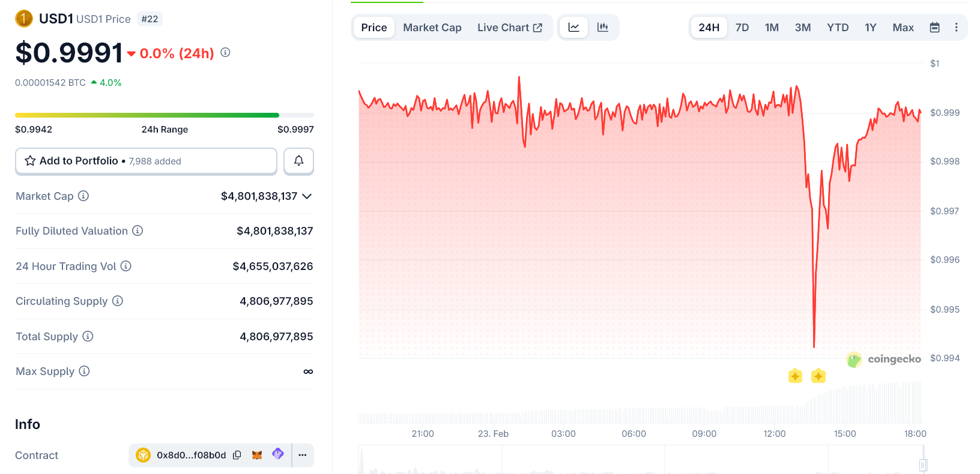The image size is (980, 474).
Task: Switch to line chart view
Action: (574, 28)
